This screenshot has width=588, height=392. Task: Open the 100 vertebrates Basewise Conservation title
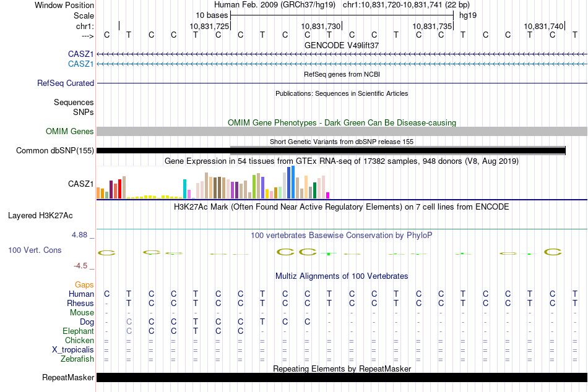click(x=342, y=236)
